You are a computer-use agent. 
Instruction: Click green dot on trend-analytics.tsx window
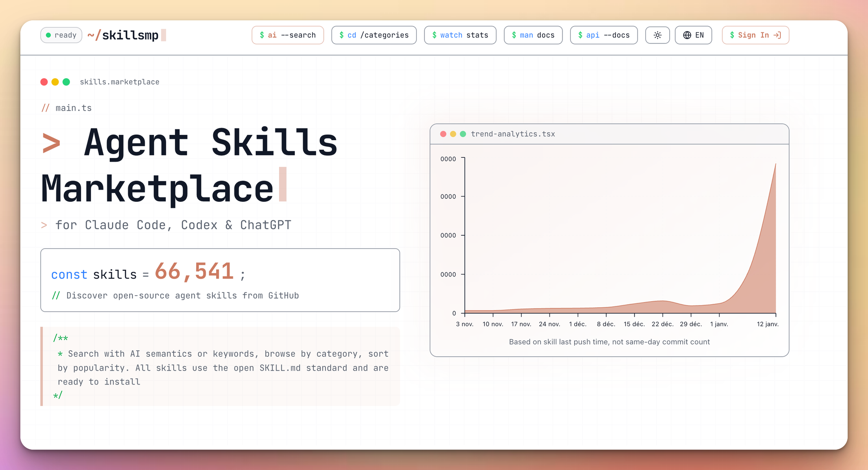[463, 134]
